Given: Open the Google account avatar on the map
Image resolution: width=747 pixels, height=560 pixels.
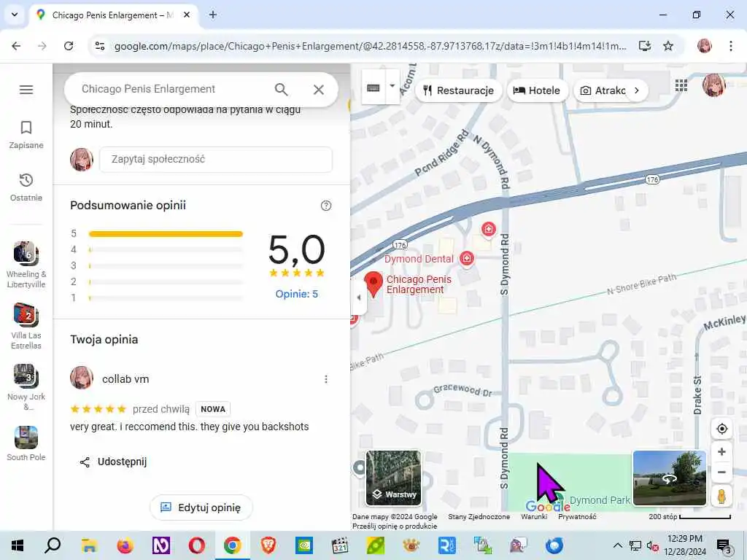Looking at the screenshot, I should [713, 86].
